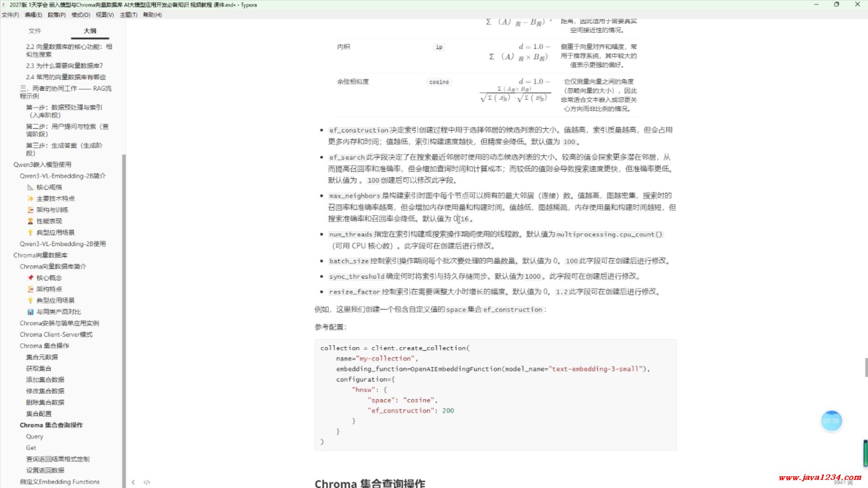Open the 段落(P) menu
The height and width of the screenshot is (488, 868).
click(x=57, y=15)
